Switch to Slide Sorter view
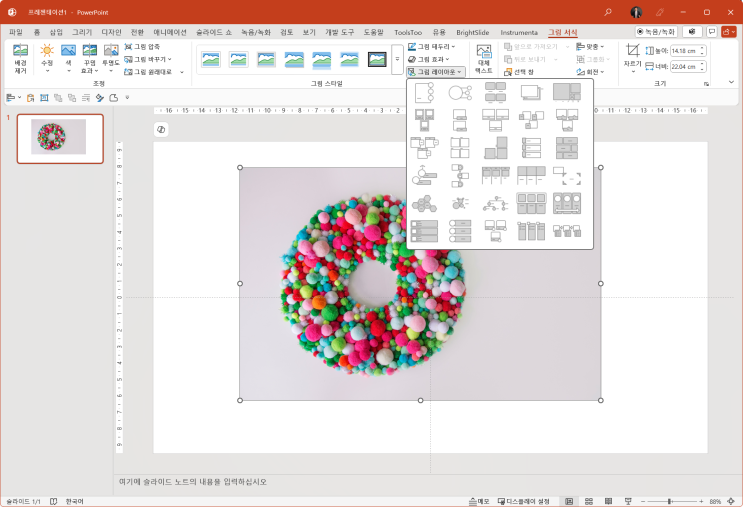The image size is (743, 507). click(x=589, y=501)
